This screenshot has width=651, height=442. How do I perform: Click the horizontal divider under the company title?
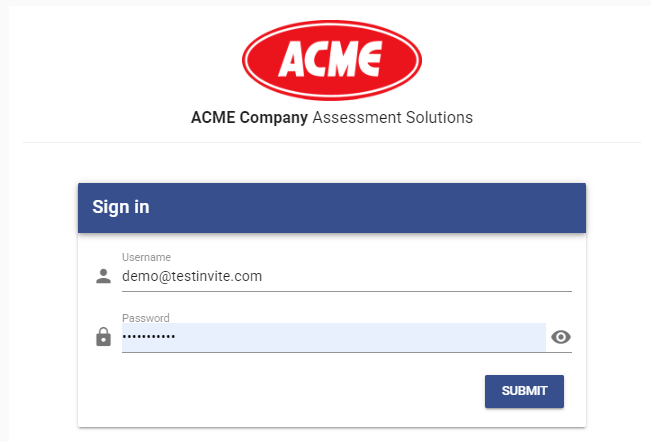332,142
